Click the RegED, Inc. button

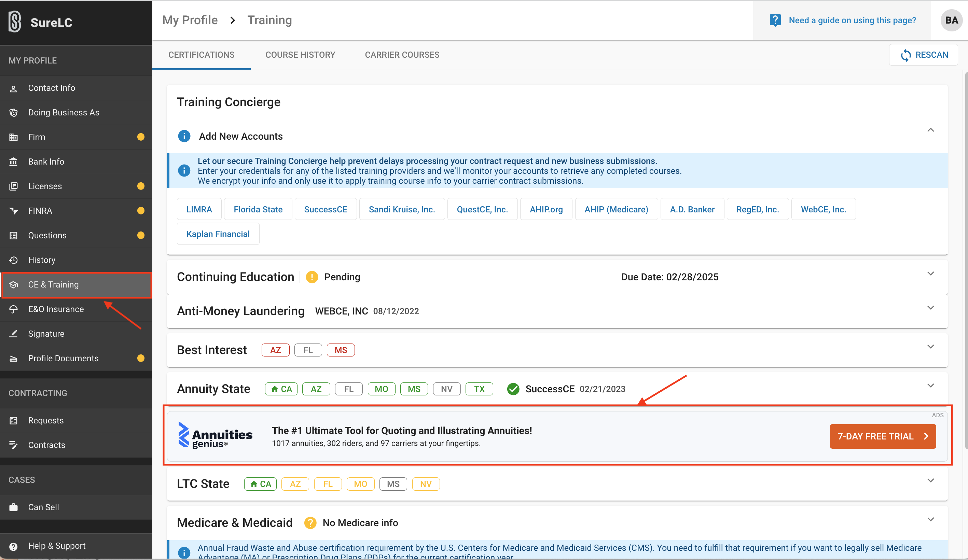[x=758, y=209]
